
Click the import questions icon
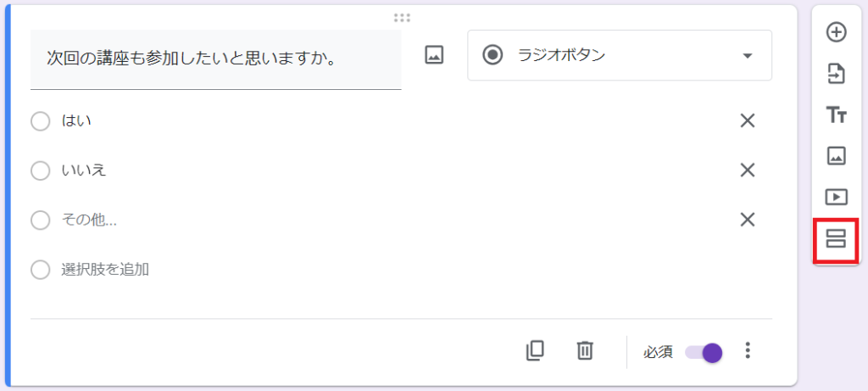pyautogui.click(x=837, y=74)
